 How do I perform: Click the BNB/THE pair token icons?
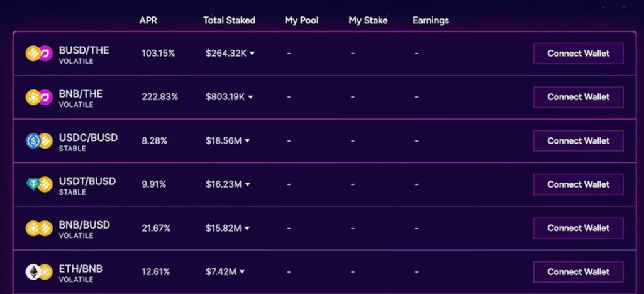pos(39,97)
